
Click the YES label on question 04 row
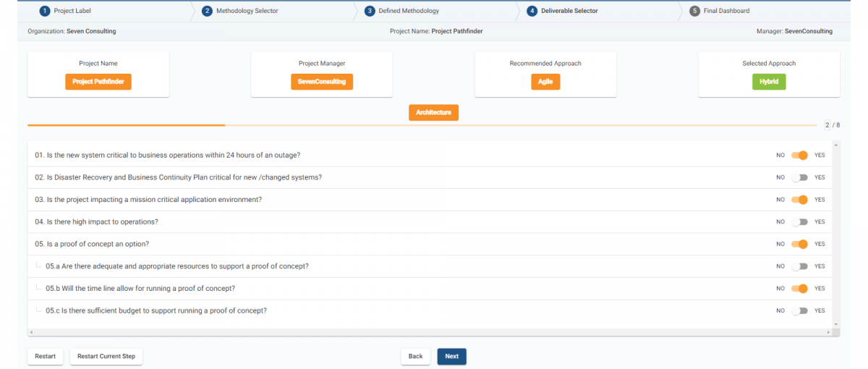point(820,222)
